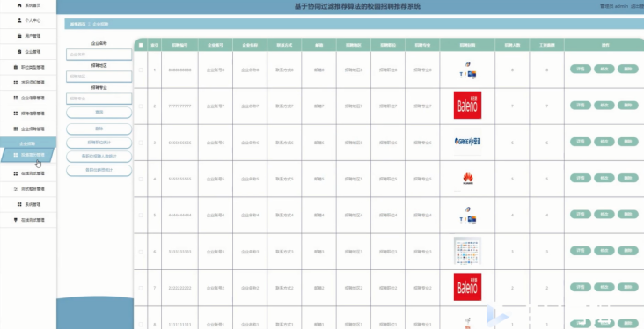644x330 pixels.
Task: Tick the select-all checkbox in the table header
Action: pos(141,45)
